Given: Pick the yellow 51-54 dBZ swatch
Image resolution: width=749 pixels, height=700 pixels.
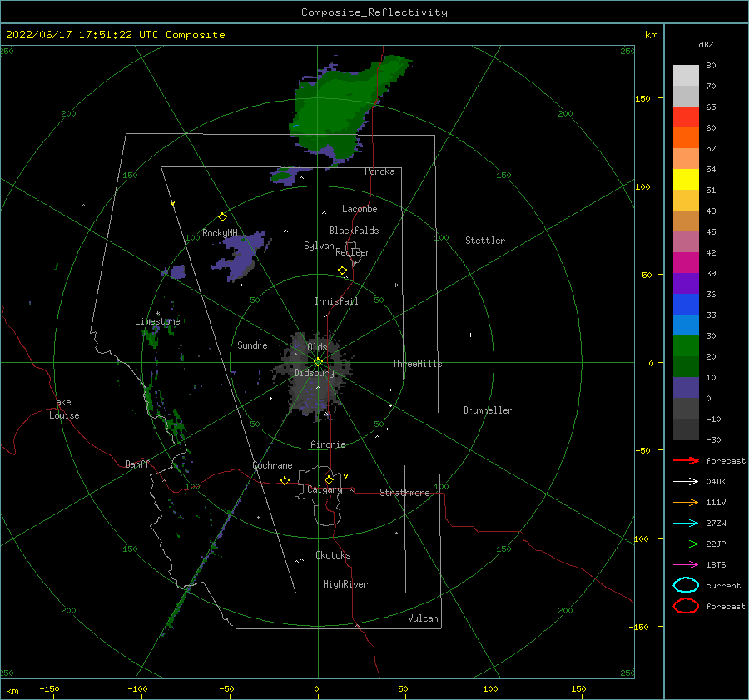Looking at the screenshot, I should pyautogui.click(x=686, y=180).
